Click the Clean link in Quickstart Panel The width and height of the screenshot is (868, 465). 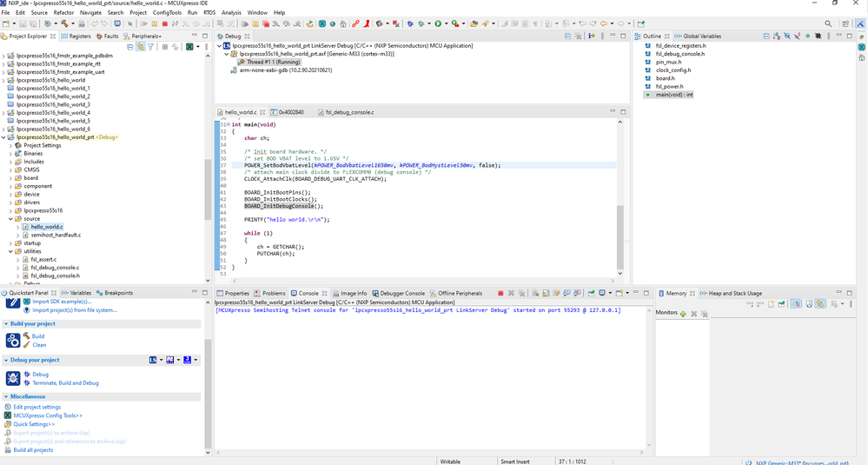click(x=39, y=345)
